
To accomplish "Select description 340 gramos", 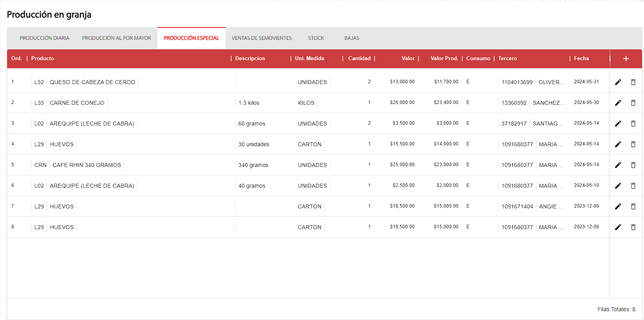I will point(253,165).
